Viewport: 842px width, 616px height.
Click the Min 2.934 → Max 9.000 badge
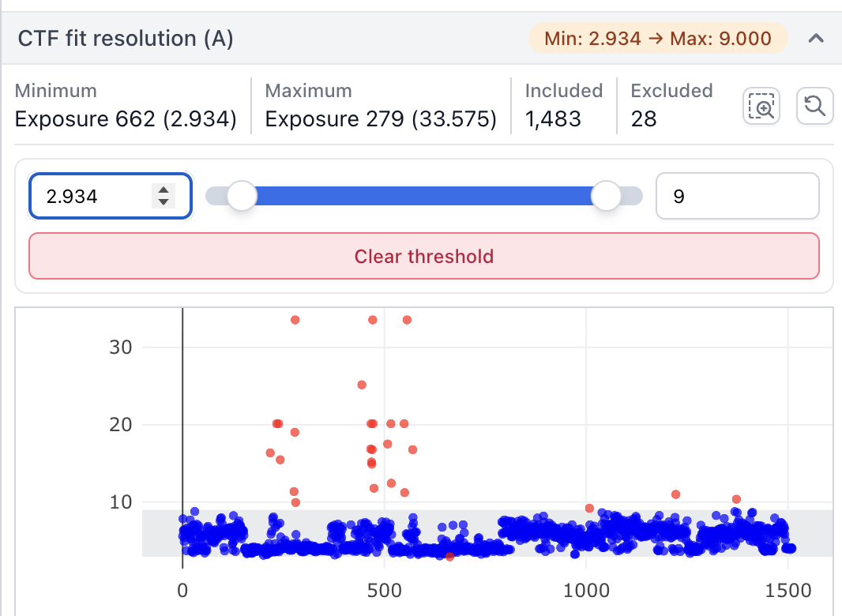[657, 38]
